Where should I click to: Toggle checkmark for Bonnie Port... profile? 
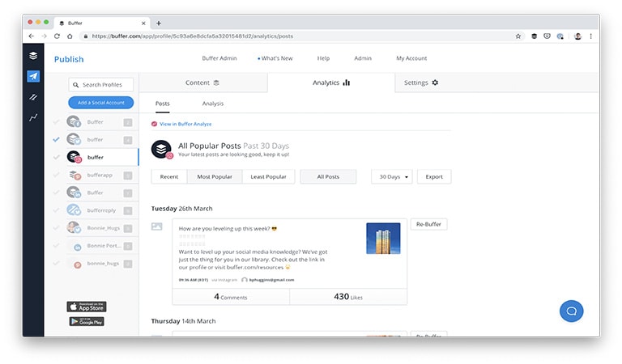[x=57, y=246]
